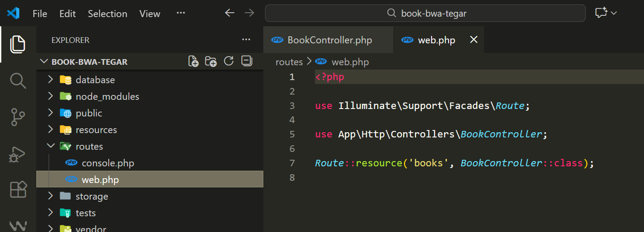Open console.php in the file tree

tap(108, 163)
